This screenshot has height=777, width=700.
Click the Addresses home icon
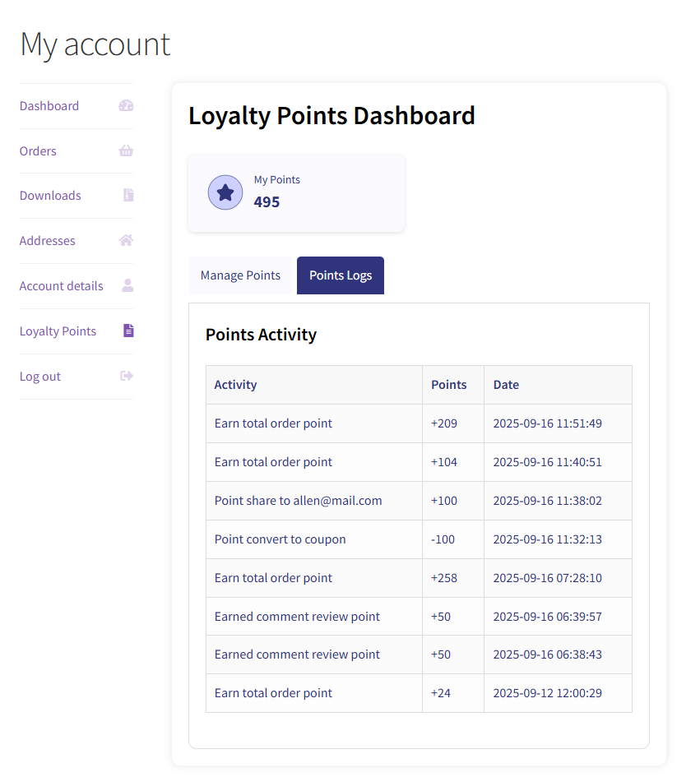pos(126,240)
